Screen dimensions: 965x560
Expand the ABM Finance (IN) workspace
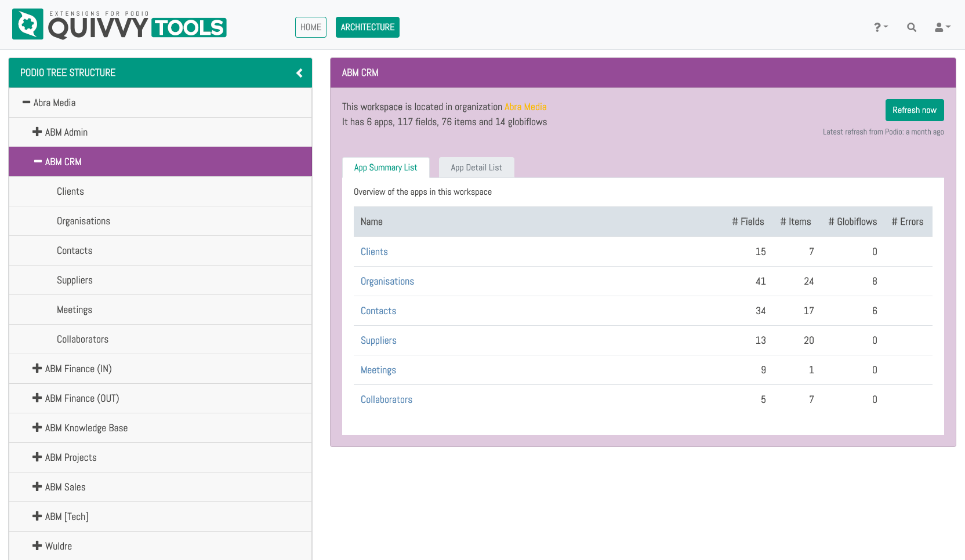click(x=37, y=369)
